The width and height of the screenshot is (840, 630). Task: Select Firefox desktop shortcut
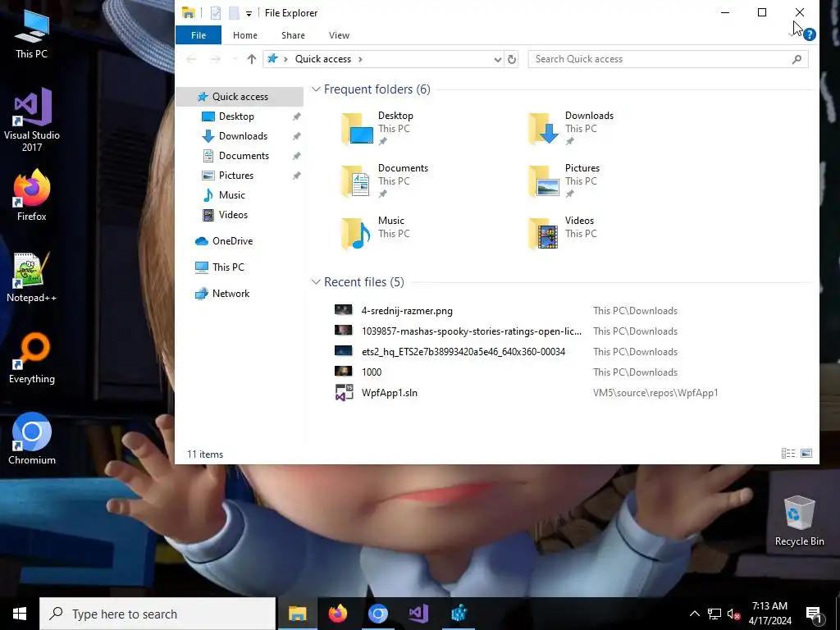pos(32,195)
